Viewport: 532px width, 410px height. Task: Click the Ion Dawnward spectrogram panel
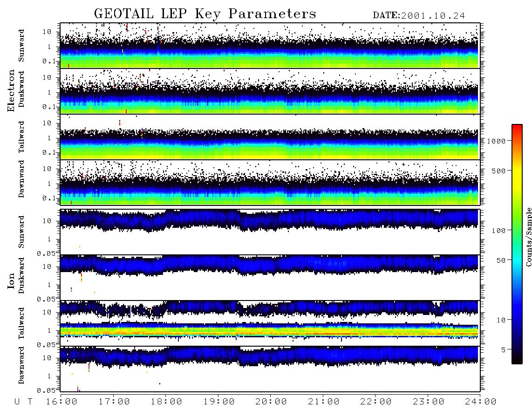(270, 369)
